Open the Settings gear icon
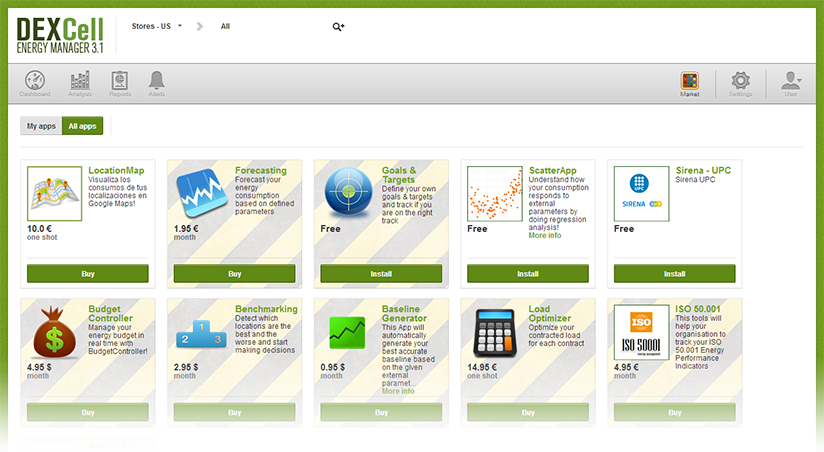The width and height of the screenshot is (824, 452). pyautogui.click(x=740, y=84)
